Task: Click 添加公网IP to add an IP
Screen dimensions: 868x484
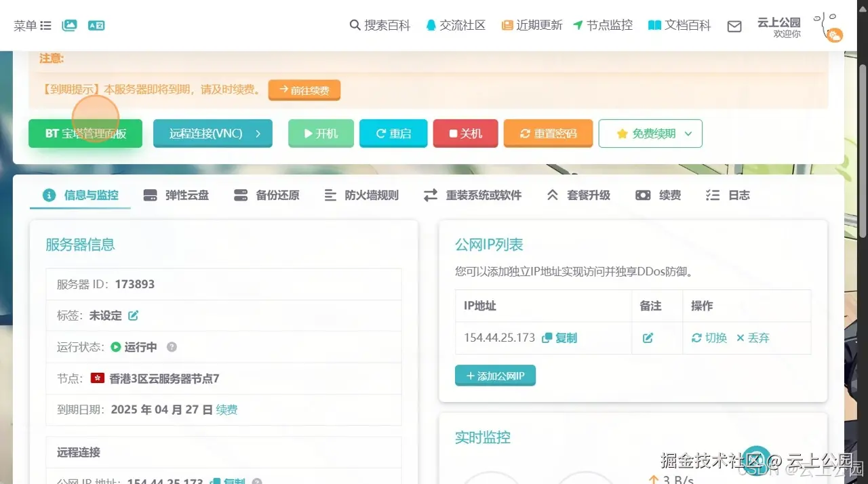Action: point(496,374)
